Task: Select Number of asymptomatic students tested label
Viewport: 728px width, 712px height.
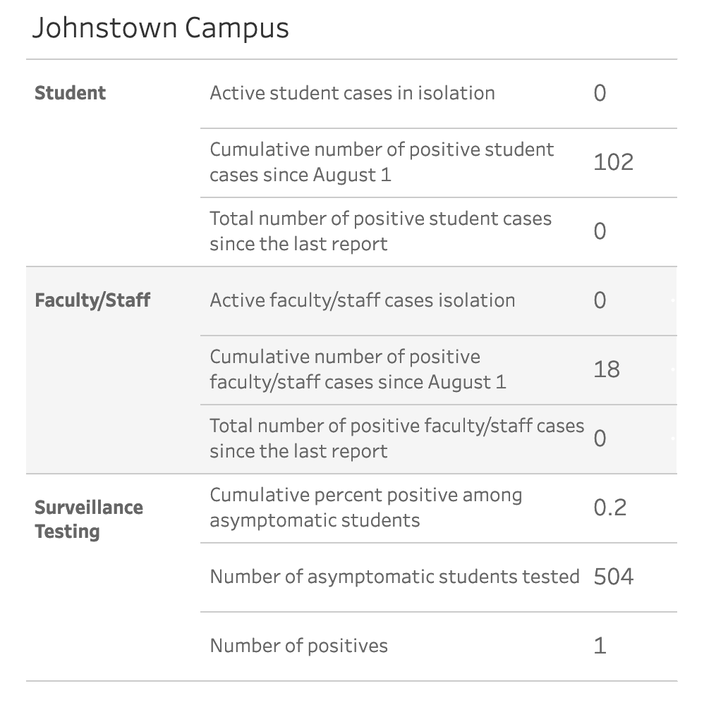Action: pyautogui.click(x=394, y=577)
